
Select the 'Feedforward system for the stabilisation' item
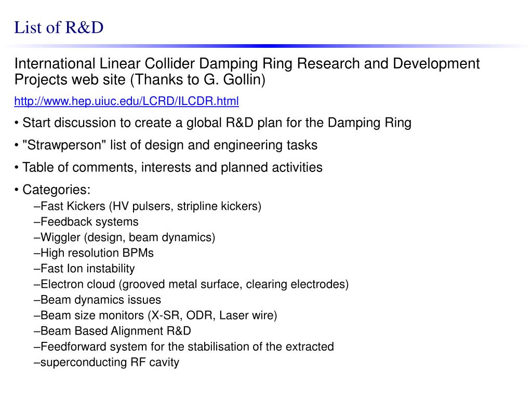point(184,347)
